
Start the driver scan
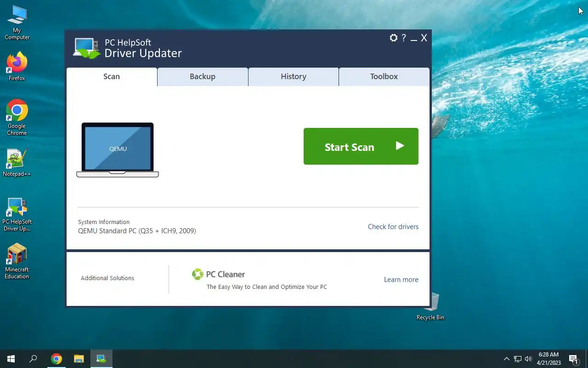tap(361, 146)
